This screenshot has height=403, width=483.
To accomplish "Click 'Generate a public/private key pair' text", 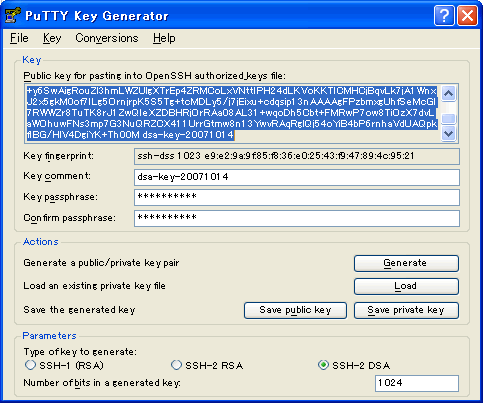I will coord(101,263).
